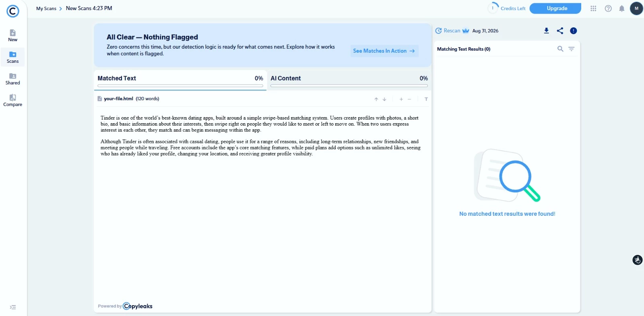Click the Matching Text Results (0) heading
The image size is (644, 316).
click(464, 49)
